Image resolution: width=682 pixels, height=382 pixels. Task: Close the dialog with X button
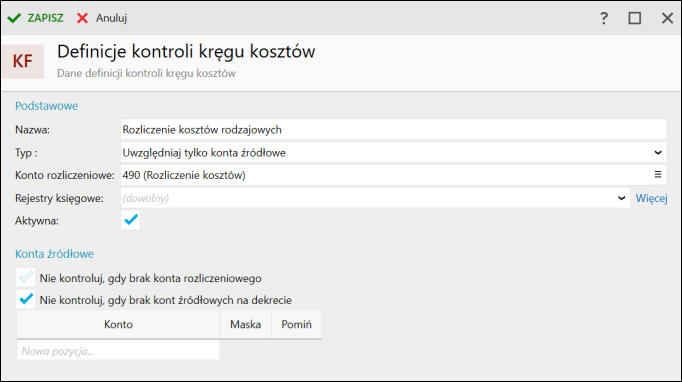pos(667,18)
